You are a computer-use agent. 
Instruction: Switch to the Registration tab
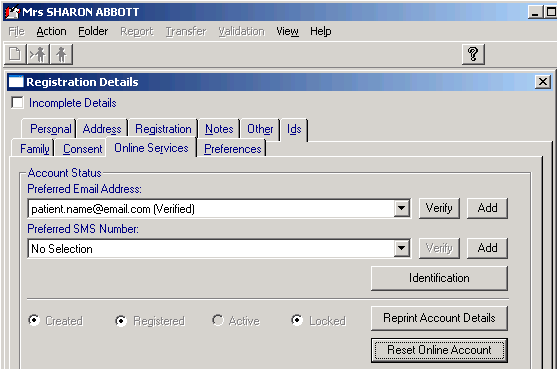(x=163, y=129)
